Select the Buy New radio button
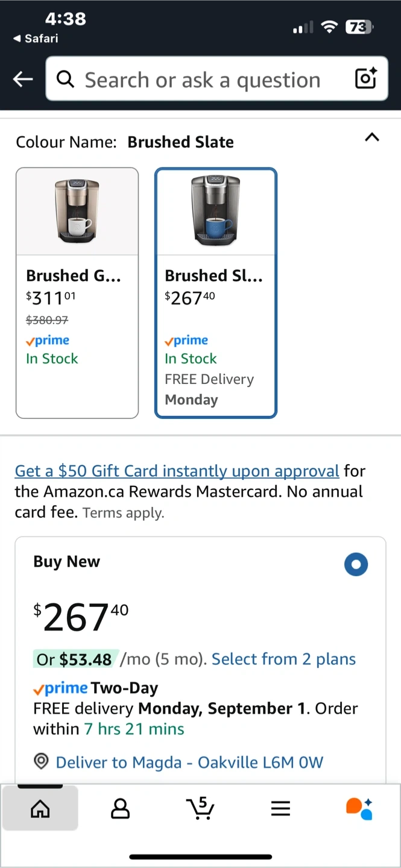401x868 pixels. [x=356, y=565]
